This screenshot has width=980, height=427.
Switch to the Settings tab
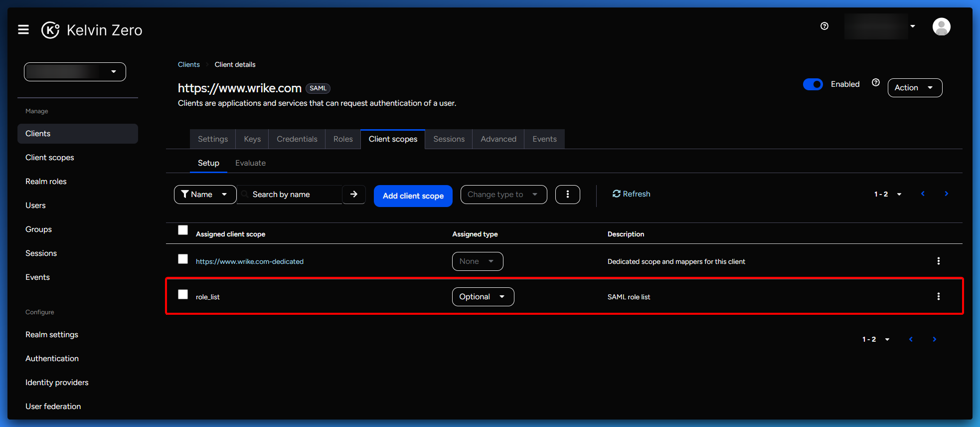[213, 139]
